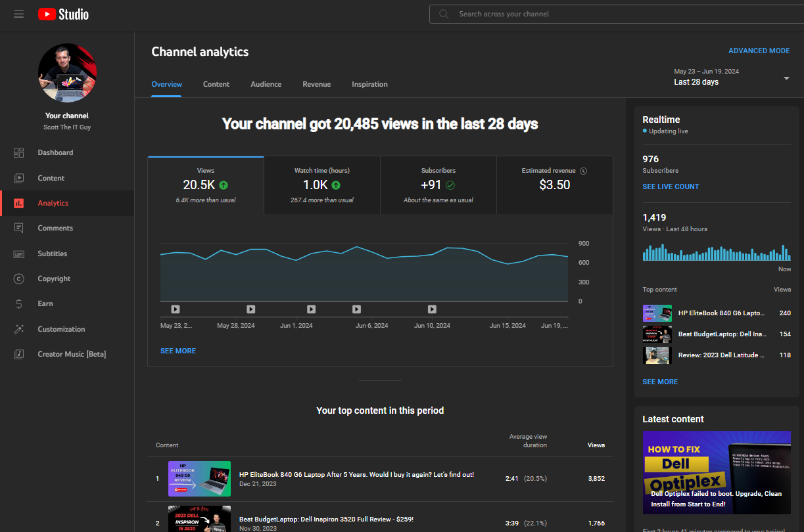This screenshot has width=804, height=532.
Task: Click the views line chart area
Action: click(364, 273)
